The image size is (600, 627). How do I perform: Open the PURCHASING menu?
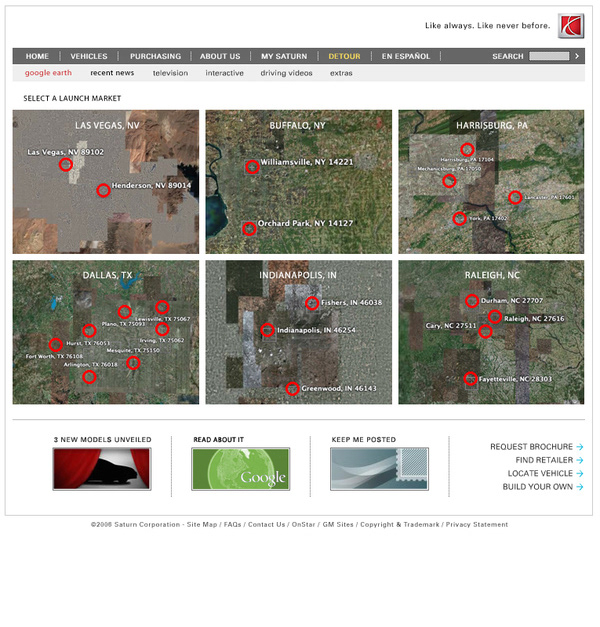[x=155, y=56]
